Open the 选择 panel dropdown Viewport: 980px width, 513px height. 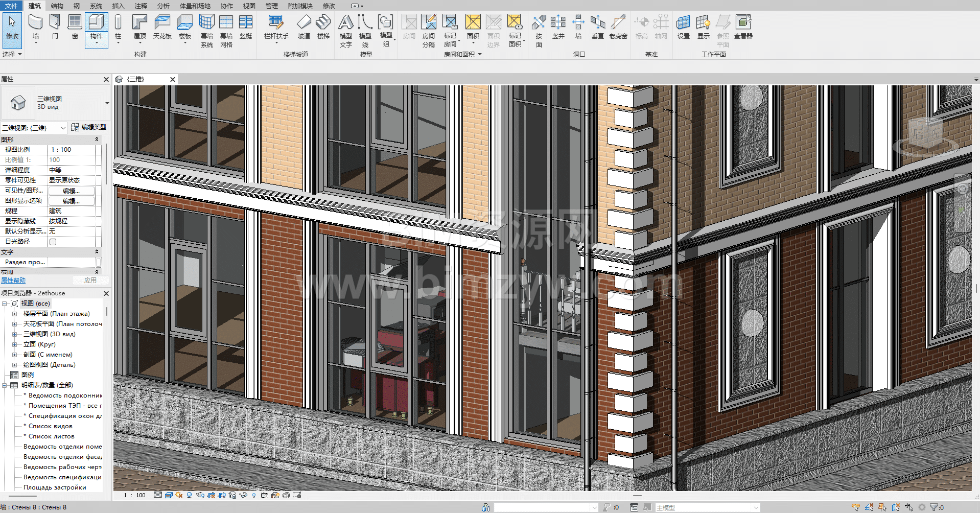click(12, 54)
